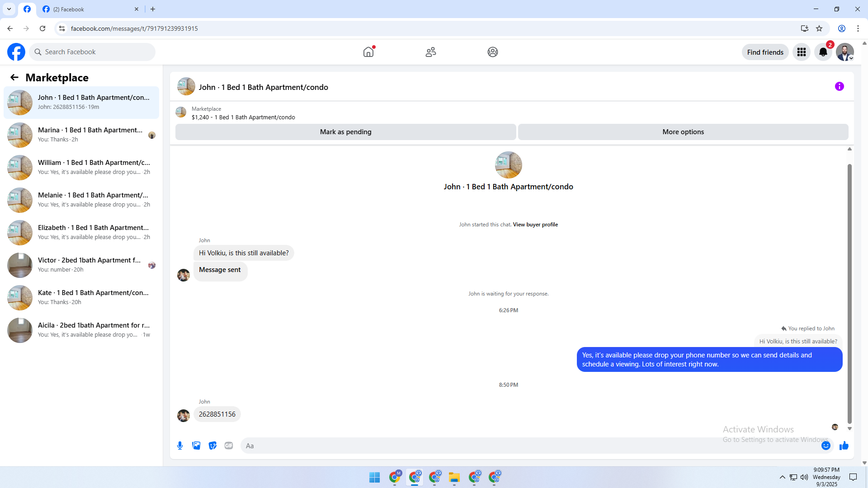Open conversation information icon
This screenshot has height=488, width=868.
840,86
